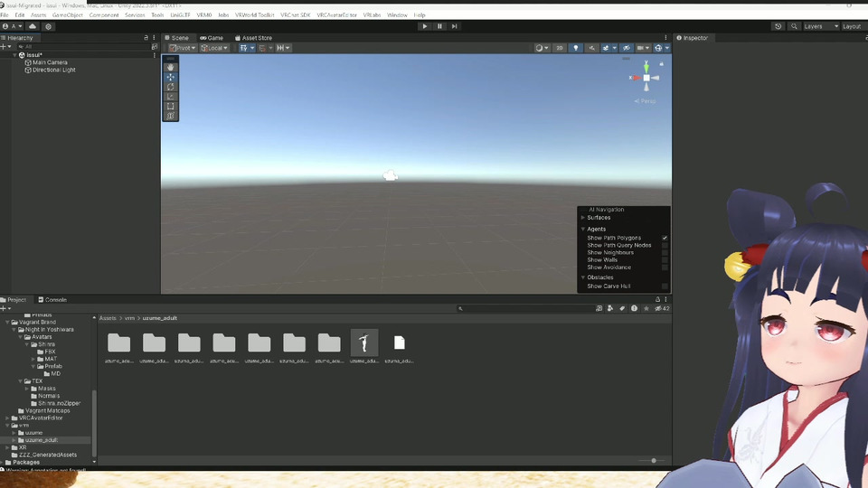Open the global search magnifier
Viewport: 868px width, 488px height.
coord(794,26)
